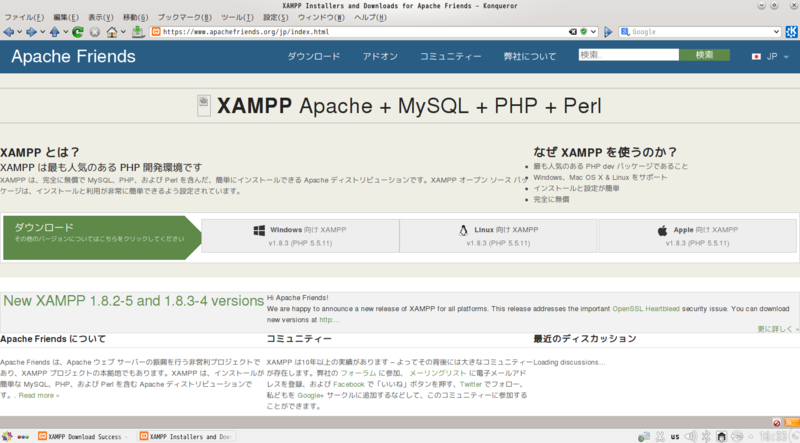The width and height of the screenshot is (800, 443).
Task: Expand the Google search bar dropdown
Action: tap(777, 32)
